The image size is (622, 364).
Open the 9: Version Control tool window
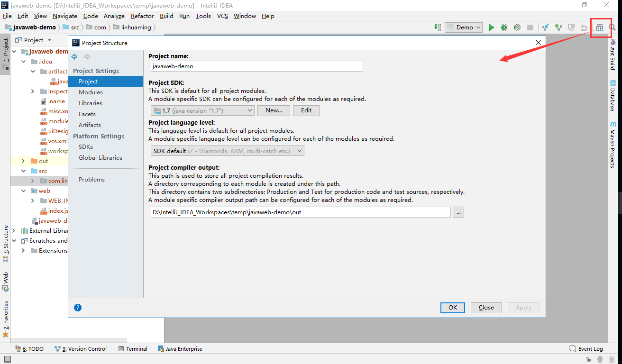(81, 349)
